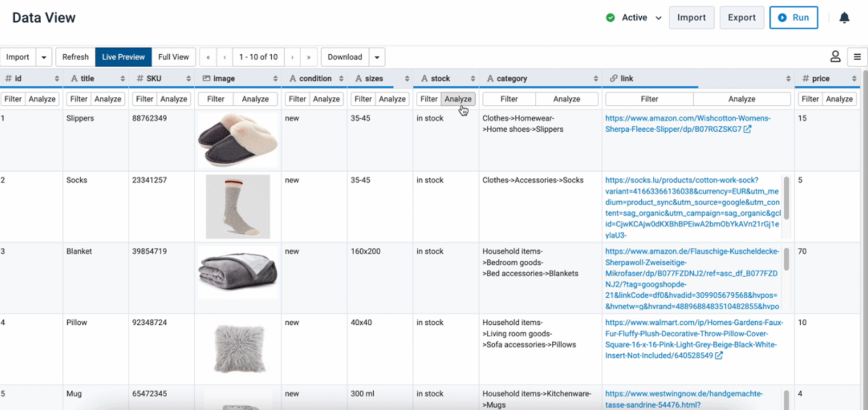Analyze the category column
This screenshot has width=868, height=410.
[567, 99]
